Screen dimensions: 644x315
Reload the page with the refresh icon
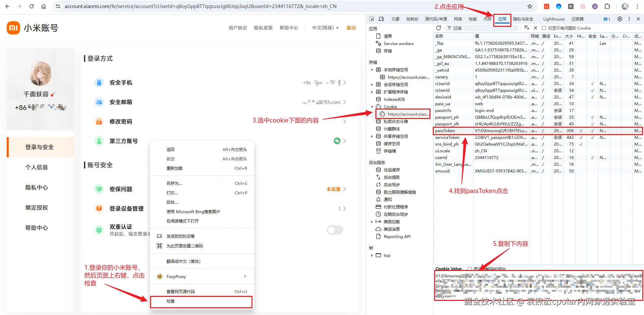coord(32,6)
